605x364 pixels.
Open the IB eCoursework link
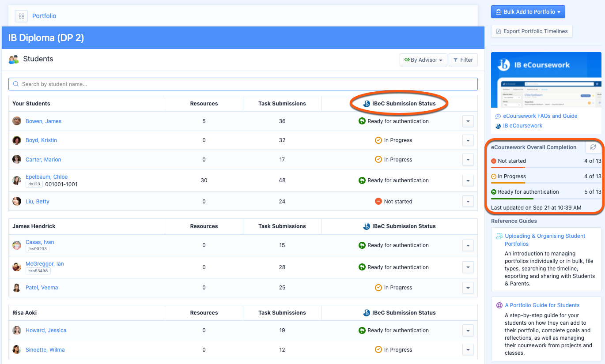[522, 126]
